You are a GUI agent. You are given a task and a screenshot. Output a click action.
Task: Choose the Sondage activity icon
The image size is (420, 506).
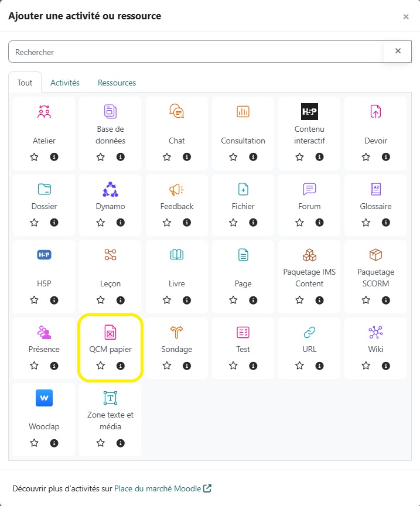(x=176, y=332)
